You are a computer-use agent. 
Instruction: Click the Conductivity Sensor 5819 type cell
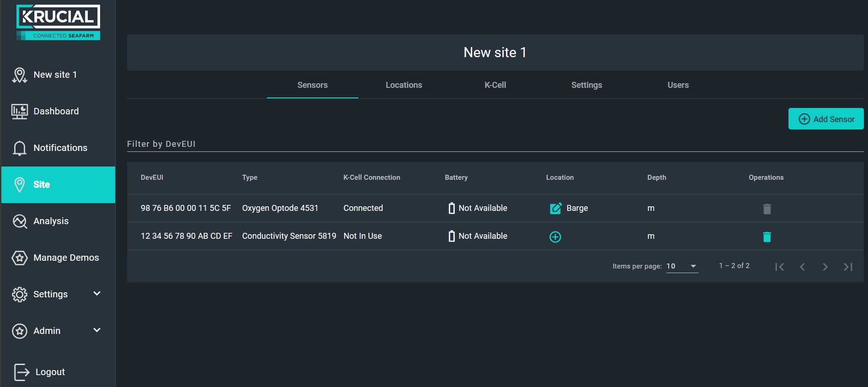point(289,236)
